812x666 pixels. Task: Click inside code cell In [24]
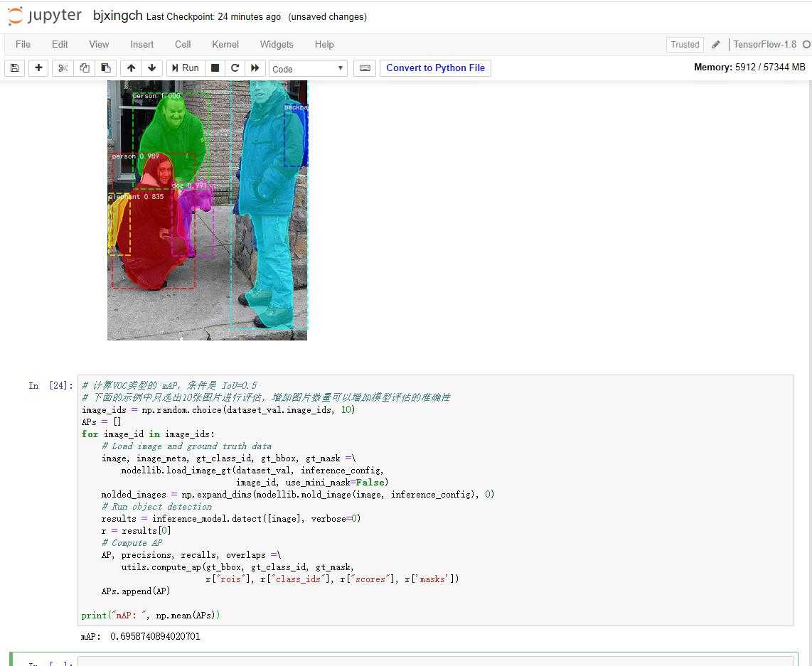coord(436,500)
